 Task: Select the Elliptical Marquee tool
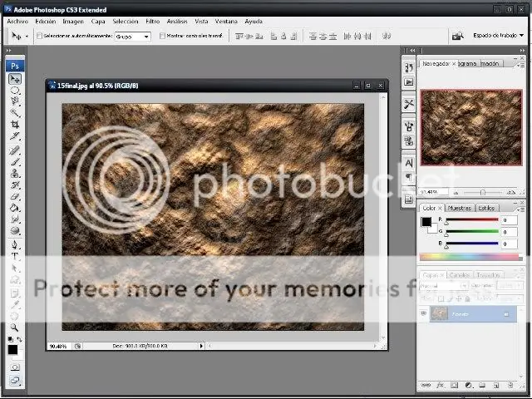(15, 91)
